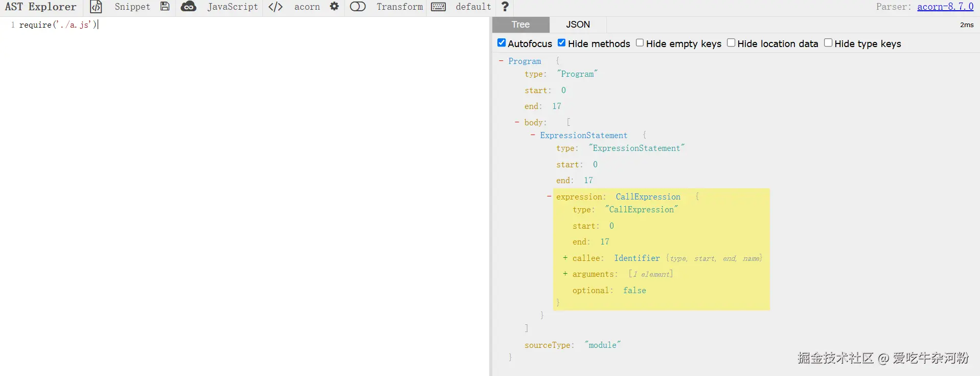Click the ExpressionStatement node name

point(584,135)
